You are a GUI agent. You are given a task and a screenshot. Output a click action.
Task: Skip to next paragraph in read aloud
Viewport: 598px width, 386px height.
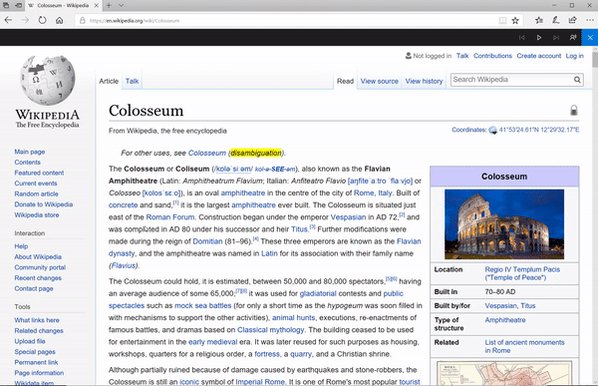556,37
